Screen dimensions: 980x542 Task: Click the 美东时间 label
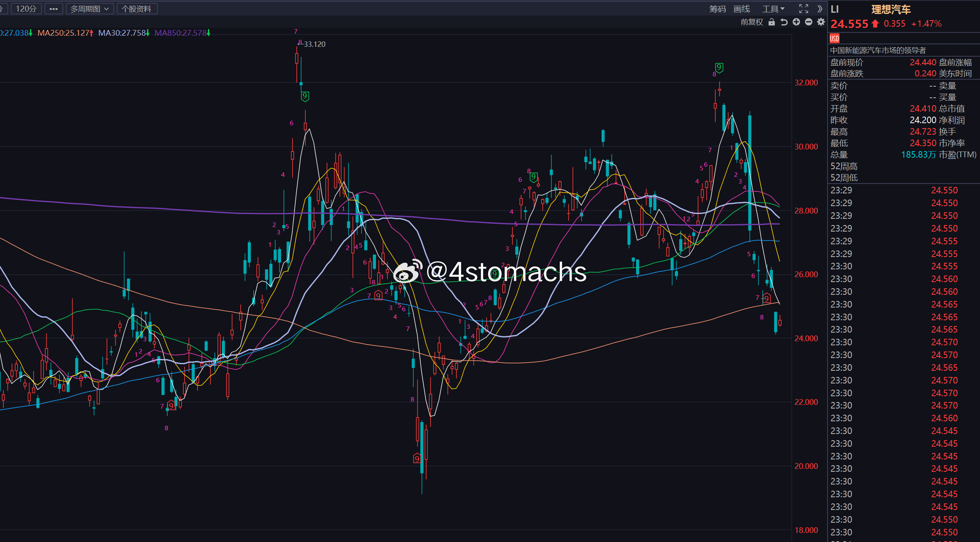(955, 73)
